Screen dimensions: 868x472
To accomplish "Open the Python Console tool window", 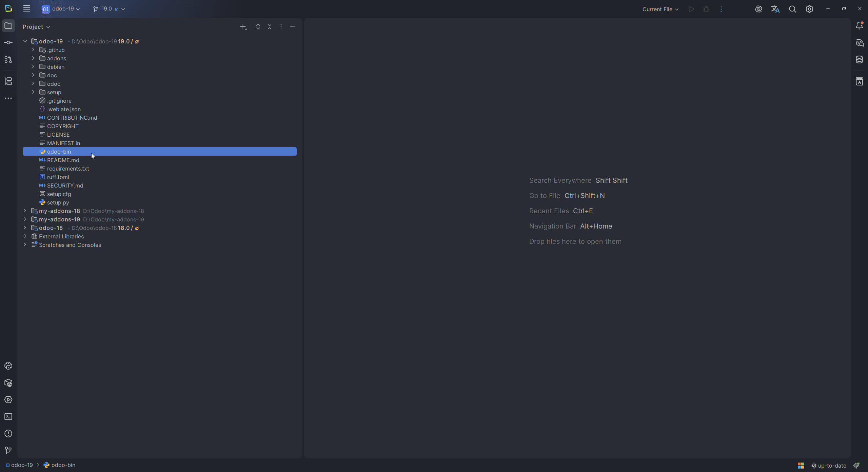I will (x=8, y=366).
